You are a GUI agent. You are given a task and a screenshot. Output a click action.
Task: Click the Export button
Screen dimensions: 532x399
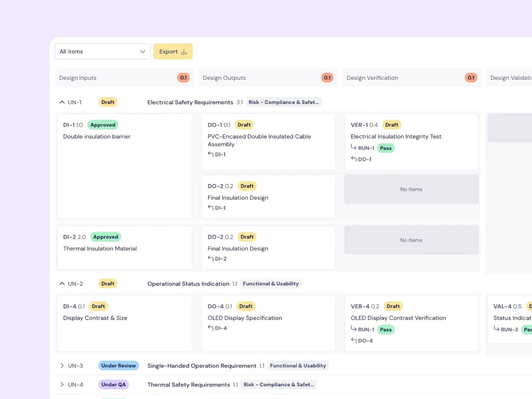173,52
